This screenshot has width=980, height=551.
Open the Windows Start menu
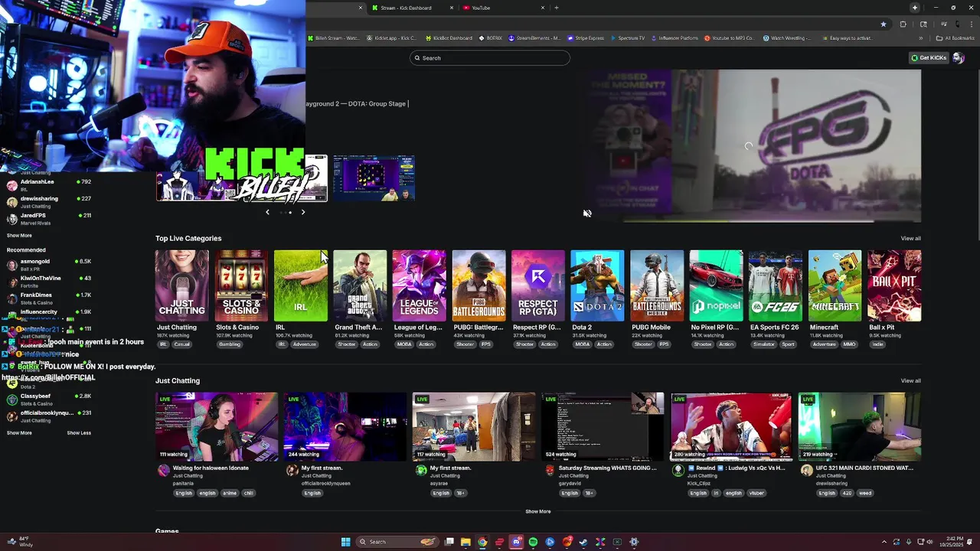(345, 542)
